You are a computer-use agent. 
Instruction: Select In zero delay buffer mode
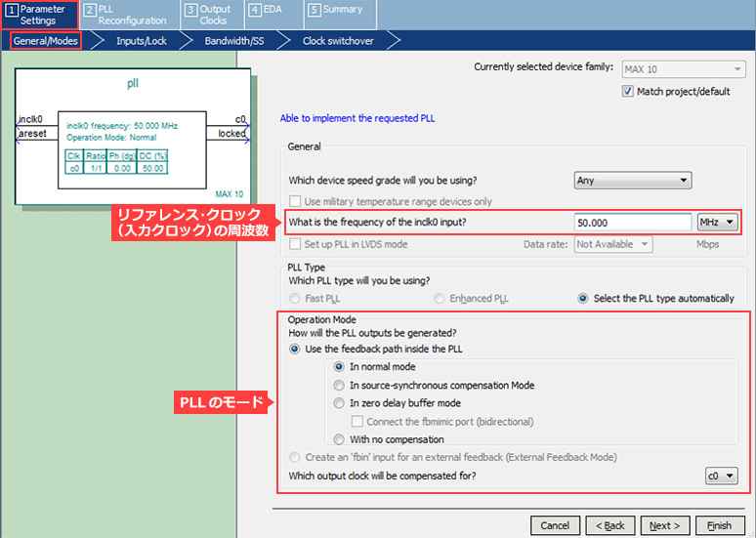(340, 403)
